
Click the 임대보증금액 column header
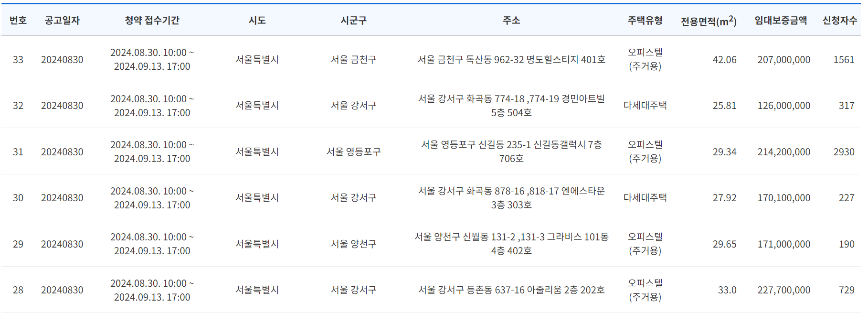point(781,20)
